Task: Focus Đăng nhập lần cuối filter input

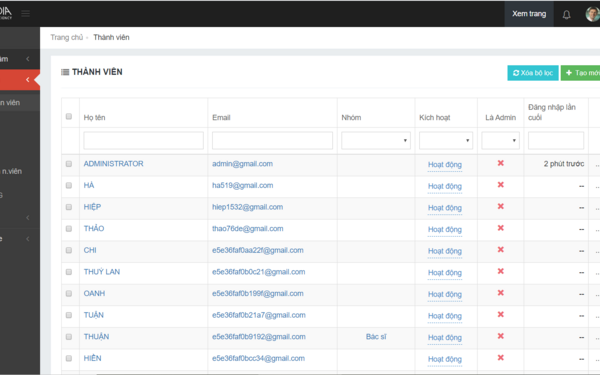Action: click(556, 140)
